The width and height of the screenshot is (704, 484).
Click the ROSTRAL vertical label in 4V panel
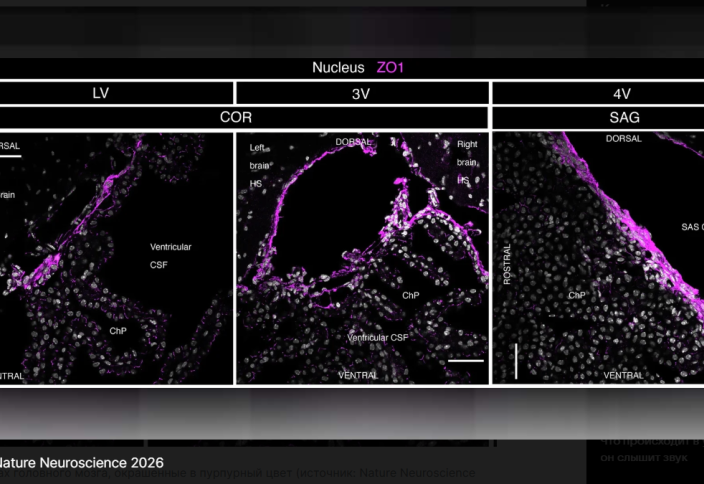[x=507, y=263]
